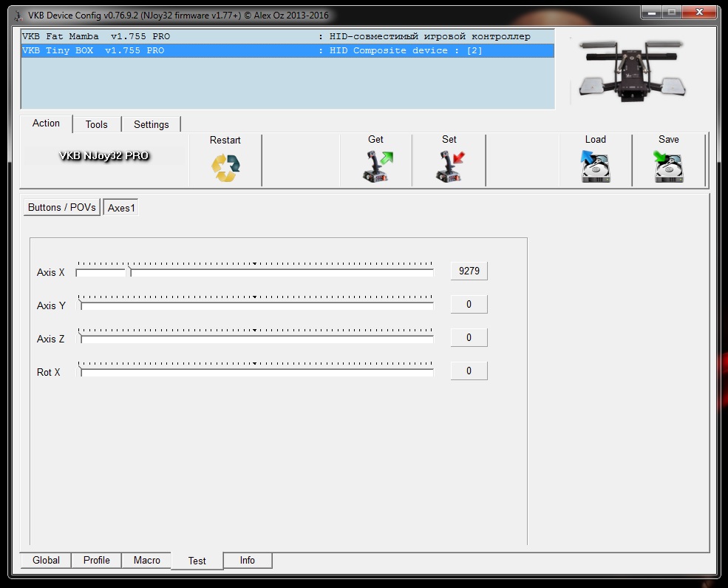Open the Global bottom tab
This screenshot has width=728, height=588.
[x=46, y=561]
